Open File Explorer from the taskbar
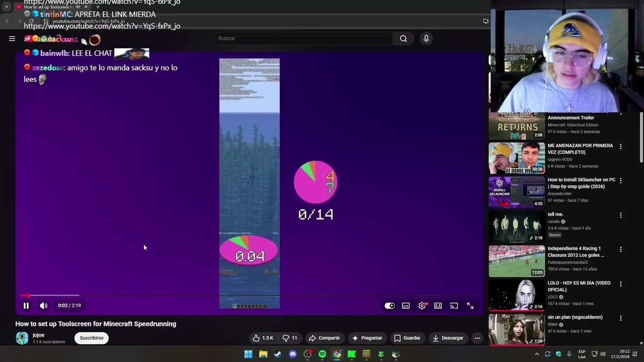Viewport: 644px width, 362px height. click(x=263, y=354)
